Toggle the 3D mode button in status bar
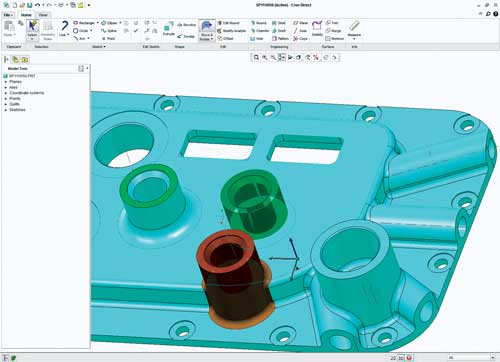The height and width of the screenshot is (362, 500). click(401, 358)
